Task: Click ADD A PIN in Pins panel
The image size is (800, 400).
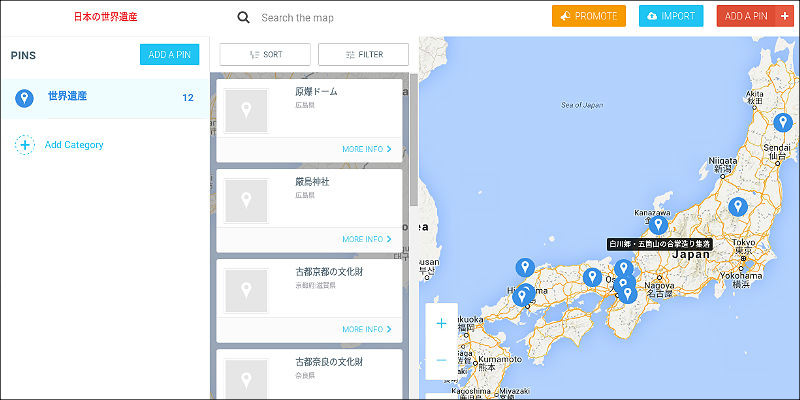Action: [169, 55]
